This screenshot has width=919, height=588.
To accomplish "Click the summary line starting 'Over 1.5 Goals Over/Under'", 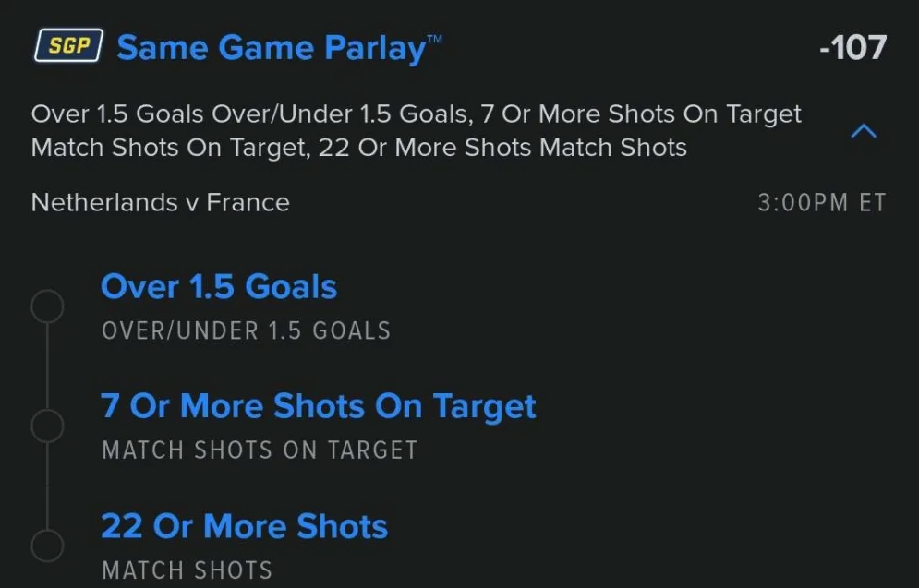I will click(416, 114).
